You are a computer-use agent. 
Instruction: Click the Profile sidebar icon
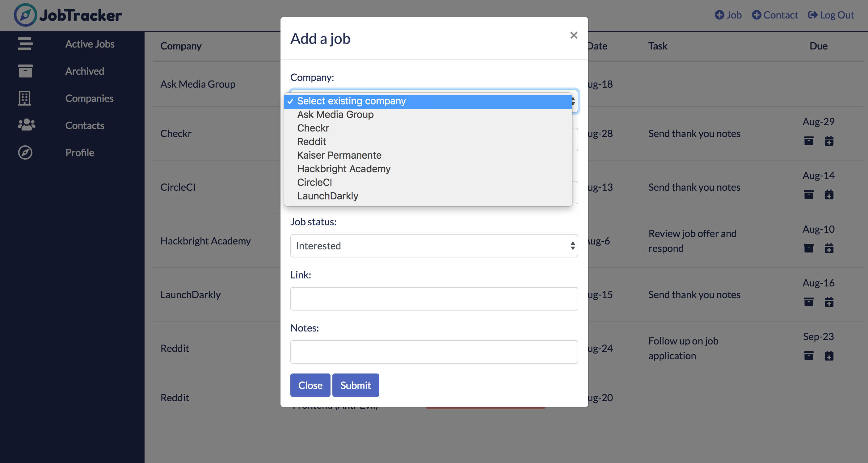tap(25, 152)
